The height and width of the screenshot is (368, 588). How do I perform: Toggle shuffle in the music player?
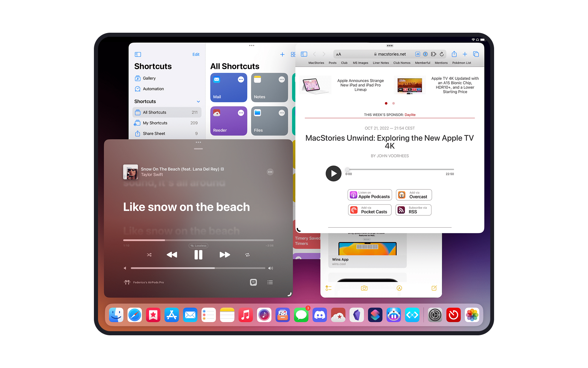click(149, 255)
